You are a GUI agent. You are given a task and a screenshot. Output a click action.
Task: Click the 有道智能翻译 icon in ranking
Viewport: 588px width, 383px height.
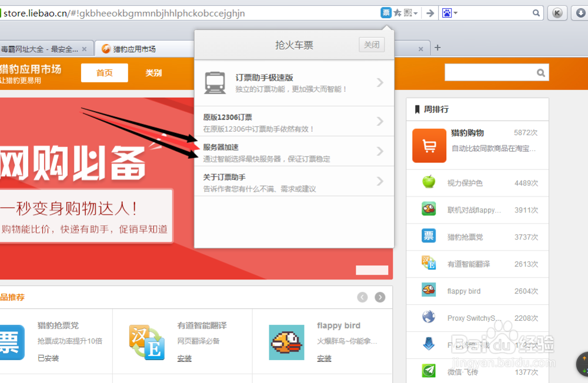click(429, 263)
